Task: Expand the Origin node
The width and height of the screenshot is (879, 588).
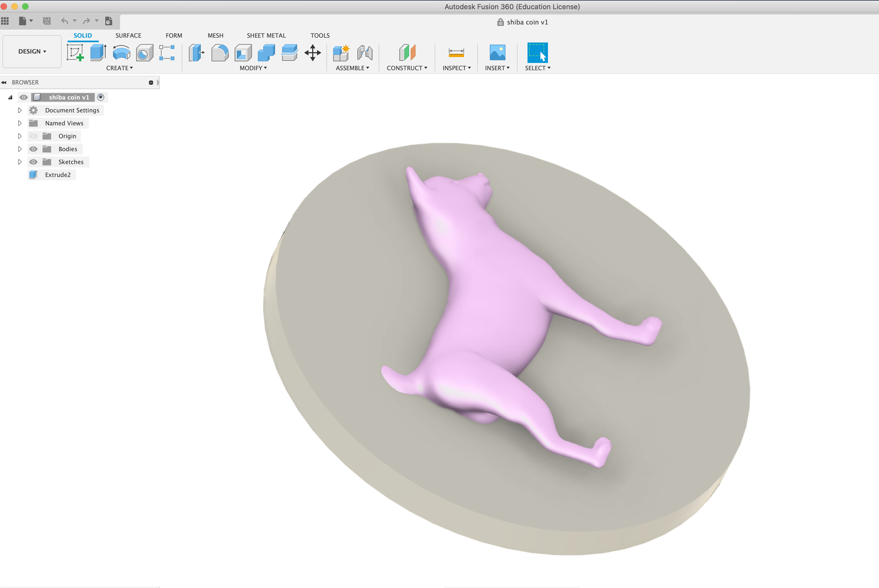Action: tap(20, 136)
